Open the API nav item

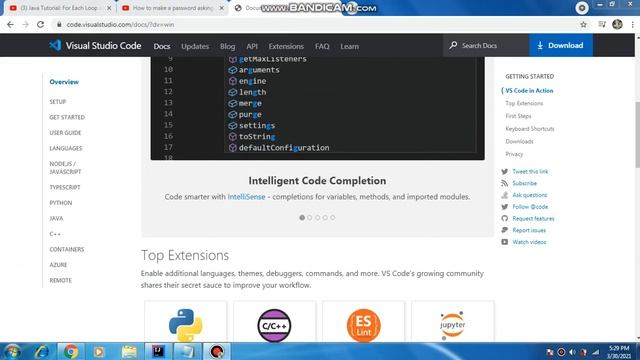click(252, 46)
